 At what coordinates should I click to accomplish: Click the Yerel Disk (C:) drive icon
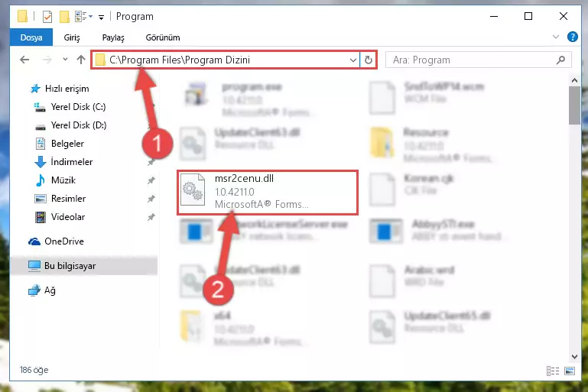pyautogui.click(x=40, y=107)
